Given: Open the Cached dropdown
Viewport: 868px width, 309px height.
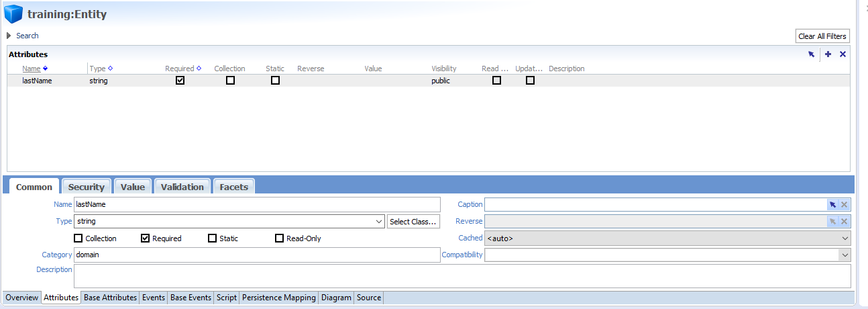Looking at the screenshot, I should click(x=844, y=238).
